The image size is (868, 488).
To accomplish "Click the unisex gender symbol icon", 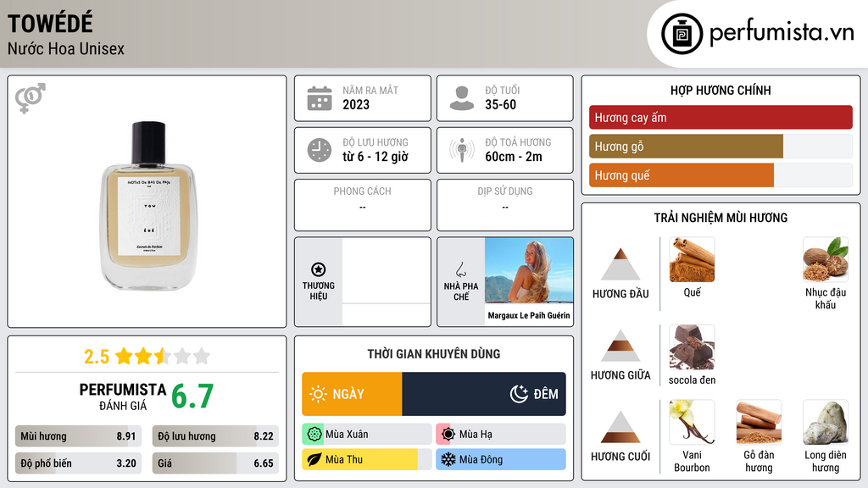I will [x=31, y=98].
